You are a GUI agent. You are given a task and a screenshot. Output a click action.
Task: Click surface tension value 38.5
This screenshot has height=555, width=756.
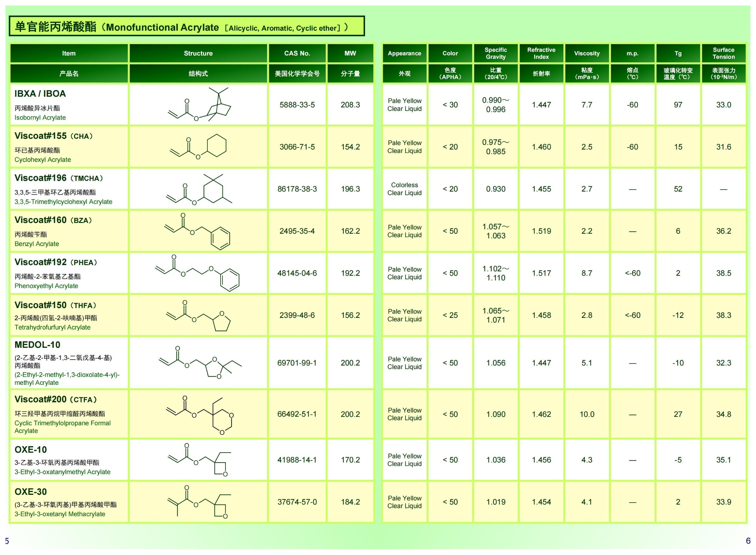click(x=724, y=273)
